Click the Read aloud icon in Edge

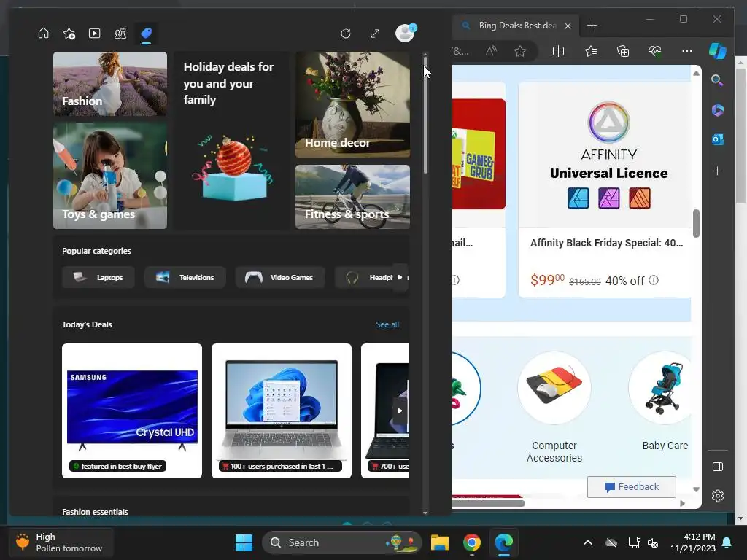tap(491, 51)
